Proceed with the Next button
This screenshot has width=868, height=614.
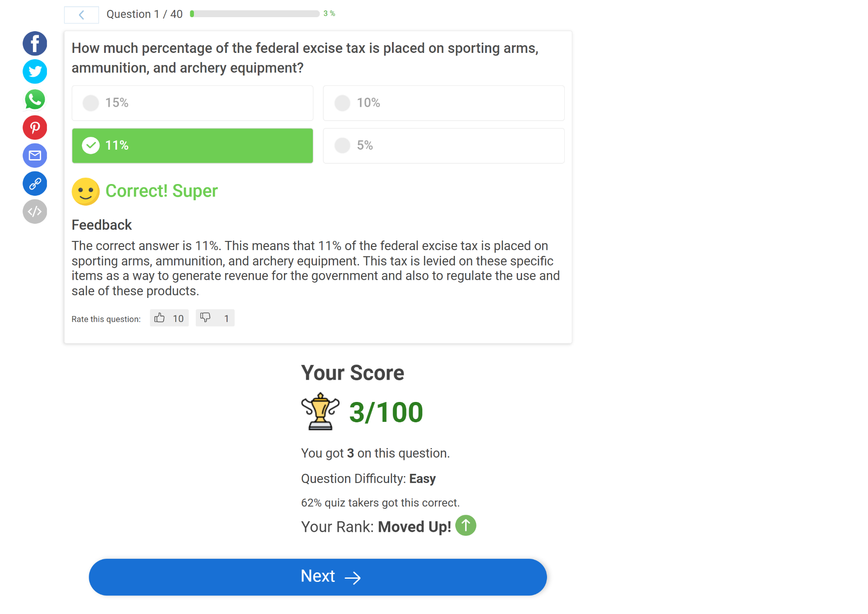317,577
